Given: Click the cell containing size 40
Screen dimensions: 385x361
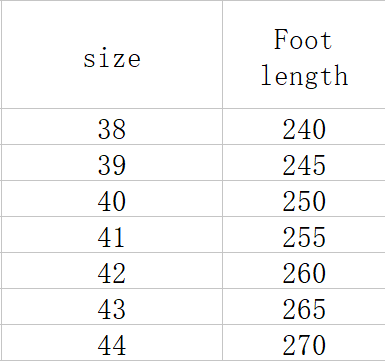Looking at the screenshot, I should (x=112, y=199).
